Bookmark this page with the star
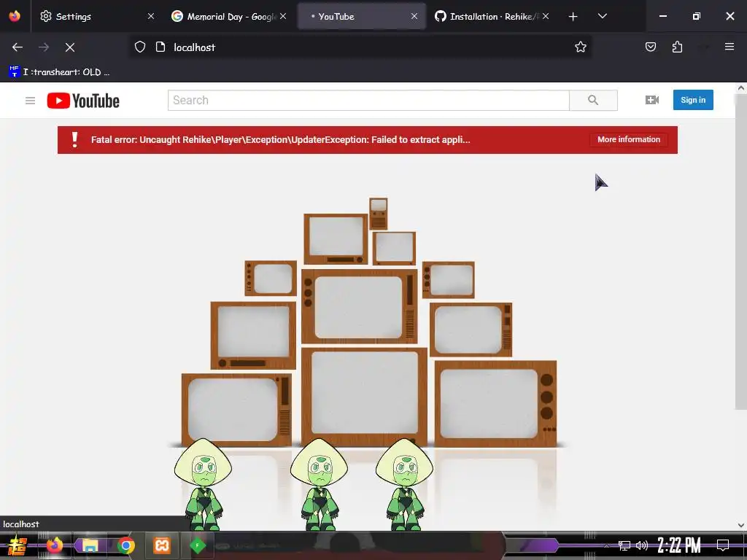747x560 pixels. pyautogui.click(x=580, y=47)
